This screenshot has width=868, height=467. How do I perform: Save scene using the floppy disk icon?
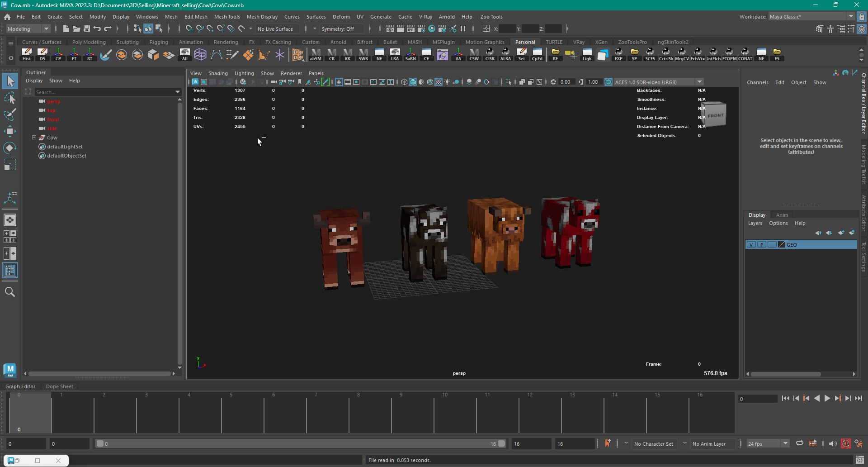click(87, 29)
